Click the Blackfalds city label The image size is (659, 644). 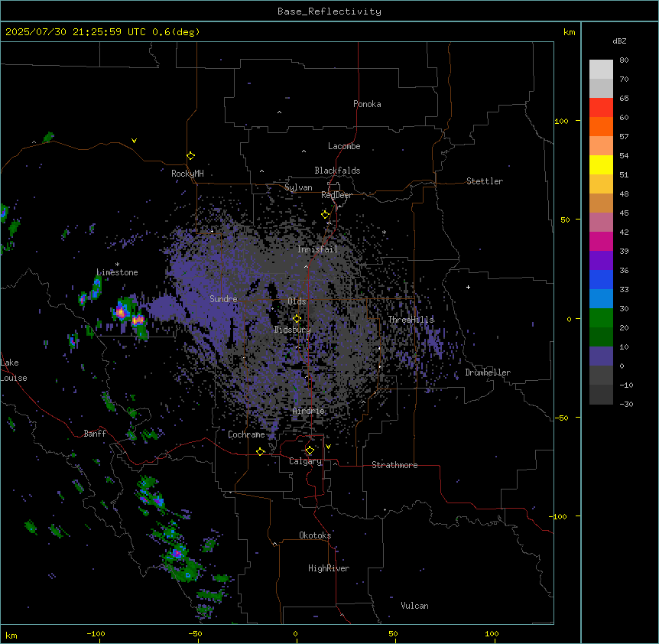tap(337, 171)
